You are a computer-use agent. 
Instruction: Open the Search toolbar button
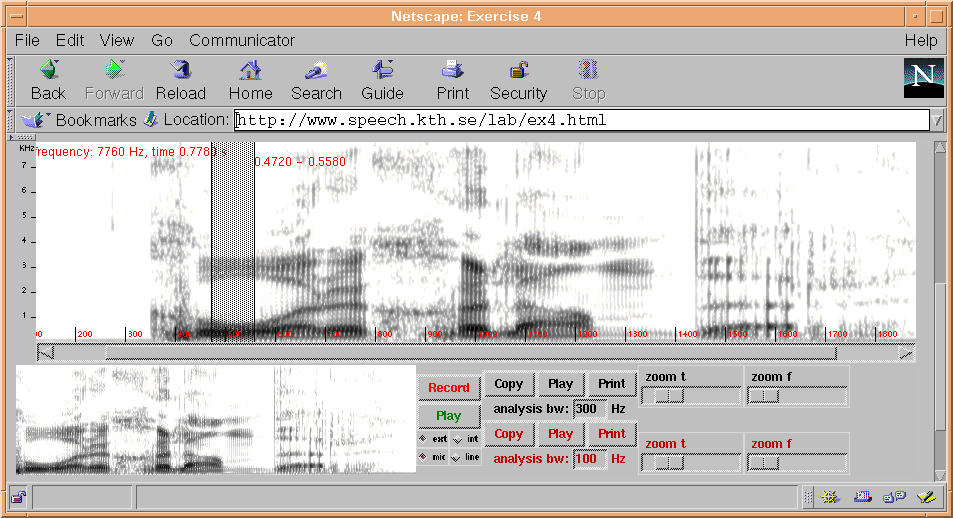coord(316,71)
